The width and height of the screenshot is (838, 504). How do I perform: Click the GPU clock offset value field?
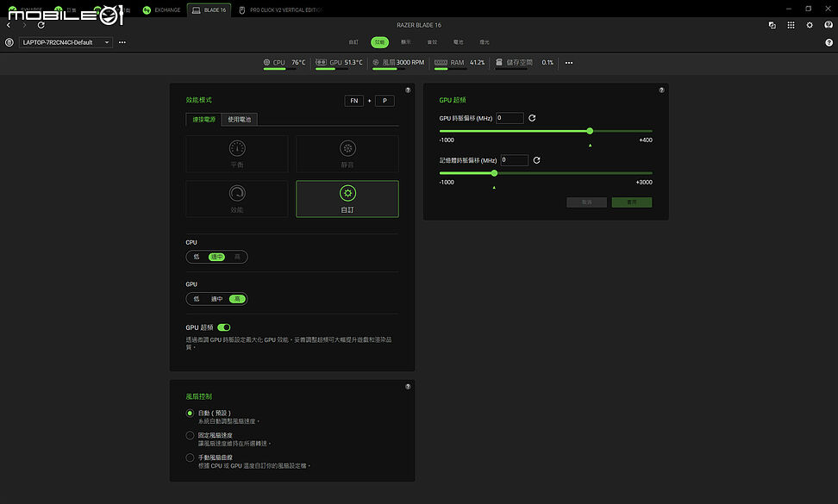point(510,118)
